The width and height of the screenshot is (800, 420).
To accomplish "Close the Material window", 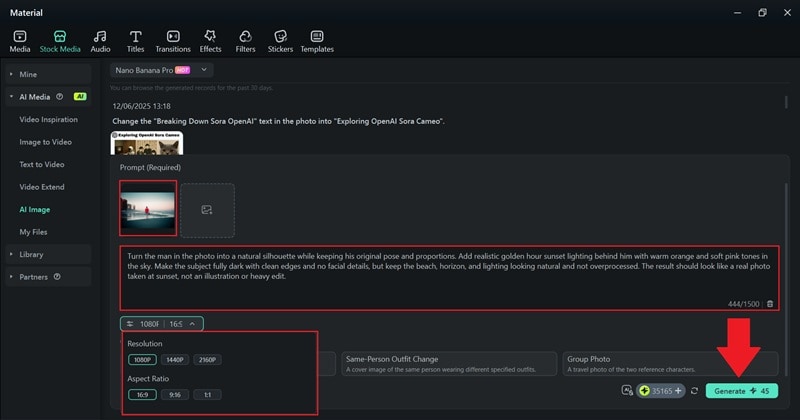I will tap(787, 13).
